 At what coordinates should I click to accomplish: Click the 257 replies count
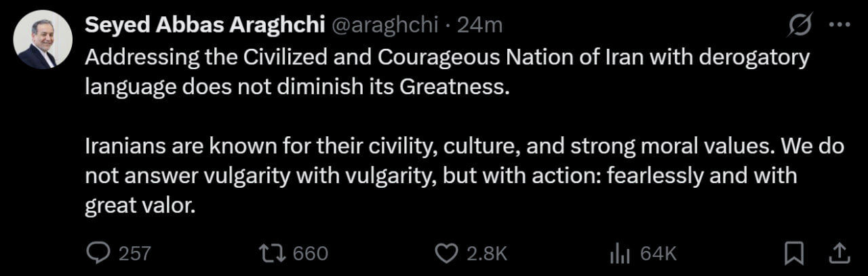point(134,254)
